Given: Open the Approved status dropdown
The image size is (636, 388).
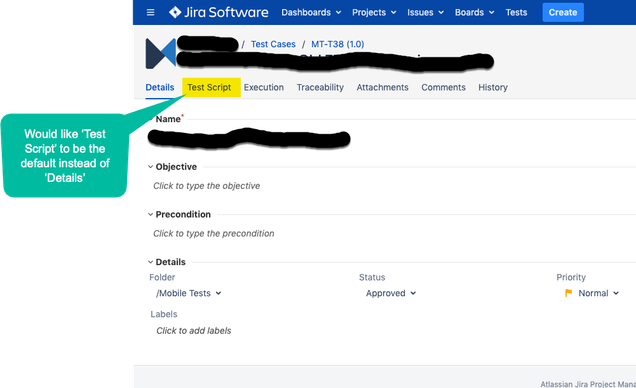Looking at the screenshot, I should [391, 293].
